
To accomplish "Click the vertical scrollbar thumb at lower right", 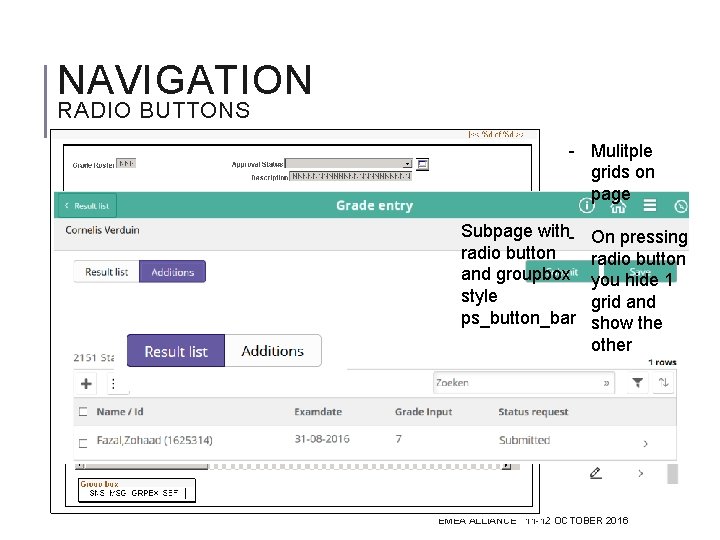I will click(672, 474).
